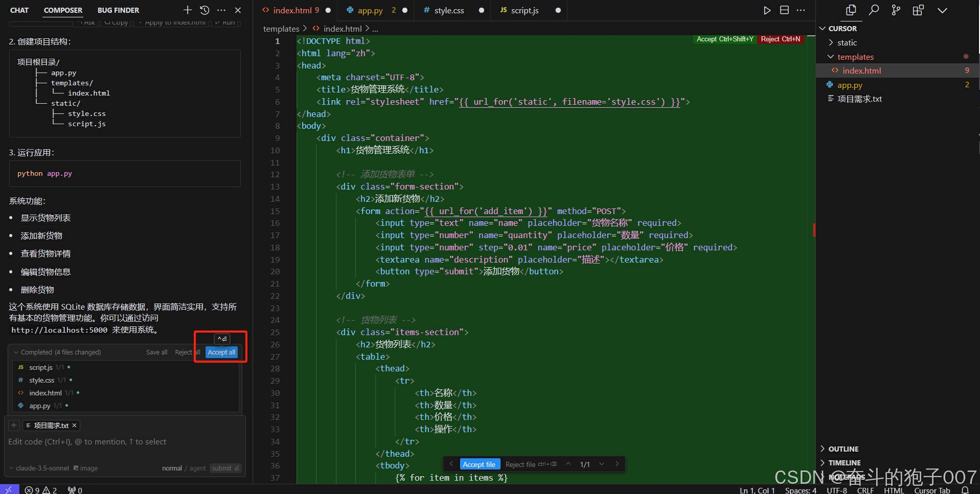Screen dimensions: 980x494
Task: Open app.py in changed files list
Action: point(39,406)
